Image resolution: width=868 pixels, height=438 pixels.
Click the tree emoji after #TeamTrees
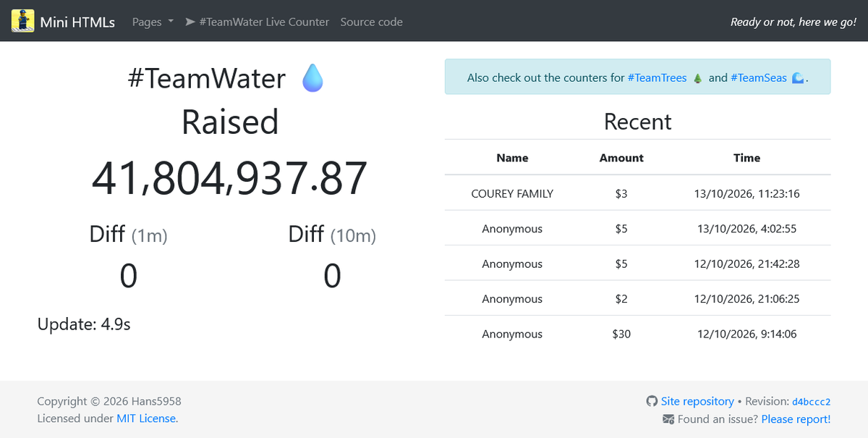(698, 77)
